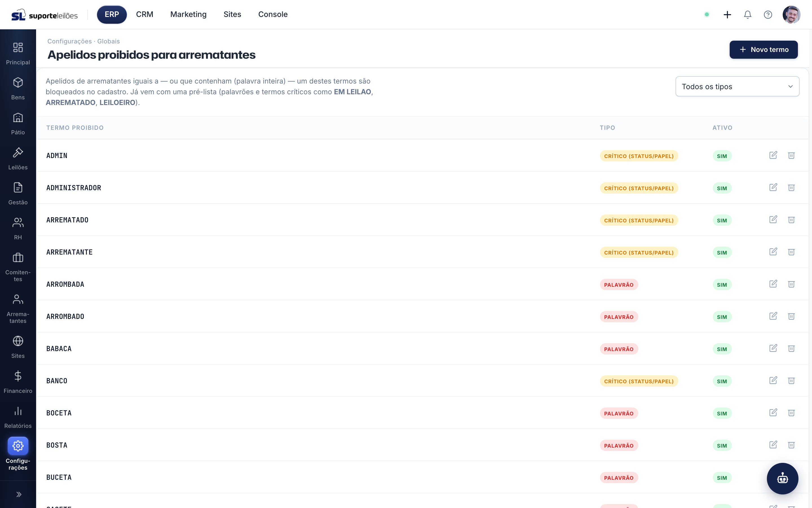Viewport: 812px width, 508px height.
Task: Open Financeiro in the sidebar
Action: pyautogui.click(x=18, y=382)
